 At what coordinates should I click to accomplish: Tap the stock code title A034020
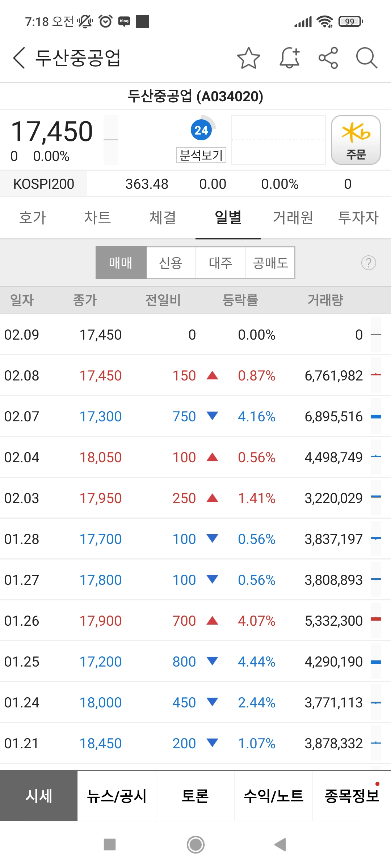pos(195,96)
